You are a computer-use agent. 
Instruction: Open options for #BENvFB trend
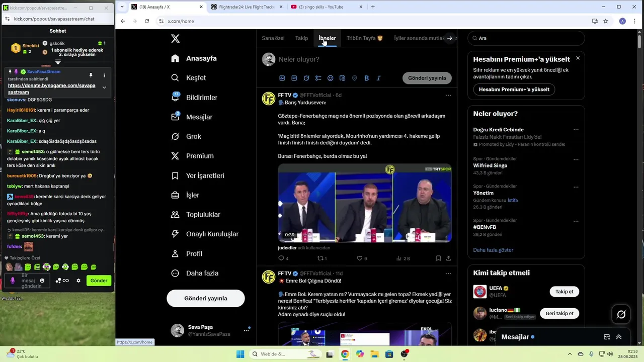point(576,220)
